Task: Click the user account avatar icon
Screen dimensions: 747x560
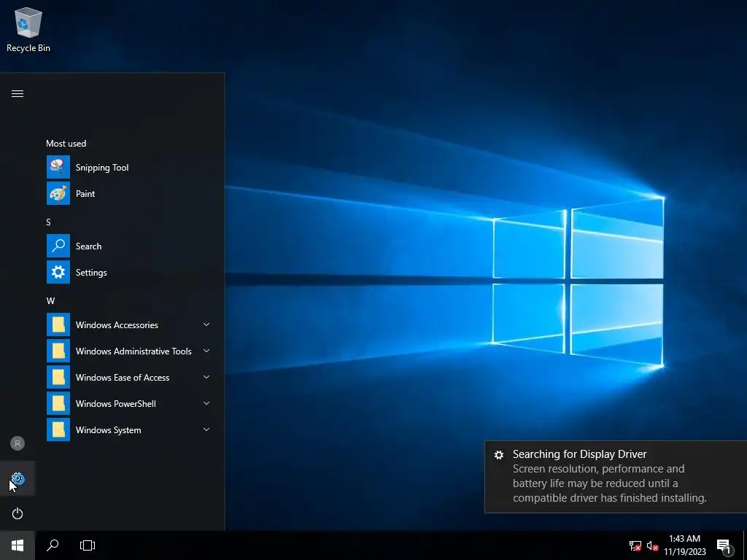Action: (x=18, y=443)
